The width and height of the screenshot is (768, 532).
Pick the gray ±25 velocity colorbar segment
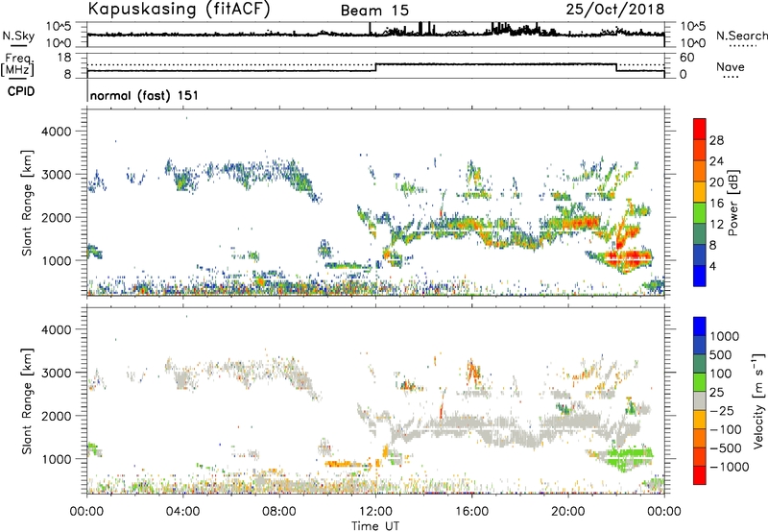(x=700, y=400)
